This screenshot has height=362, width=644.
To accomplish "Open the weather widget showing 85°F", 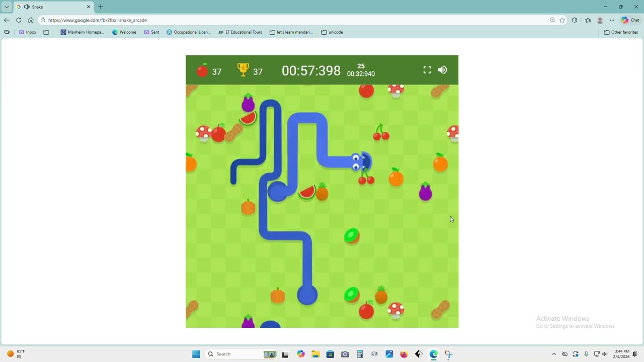I will coord(16,354).
